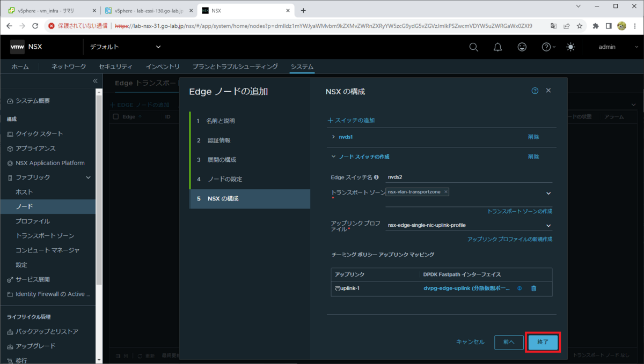Collapse the left sidebar double-chevron
Viewport: 644px width, 364px height.
(x=95, y=81)
